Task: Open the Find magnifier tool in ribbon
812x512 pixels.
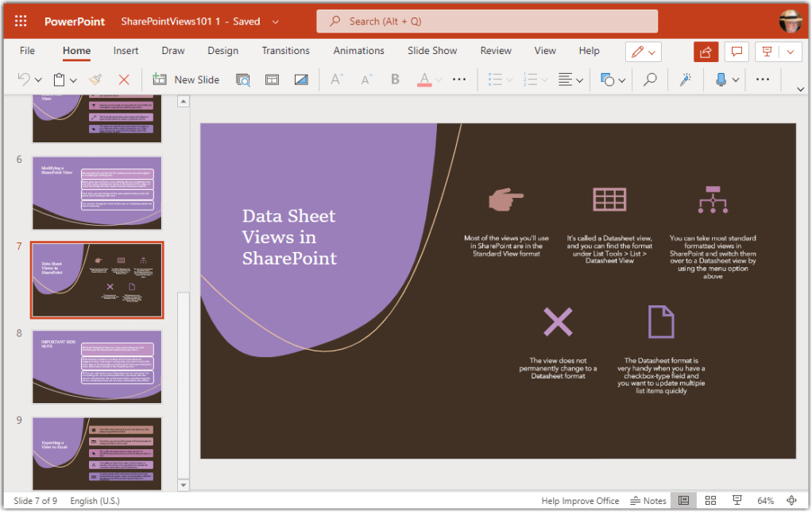Action: coord(650,80)
